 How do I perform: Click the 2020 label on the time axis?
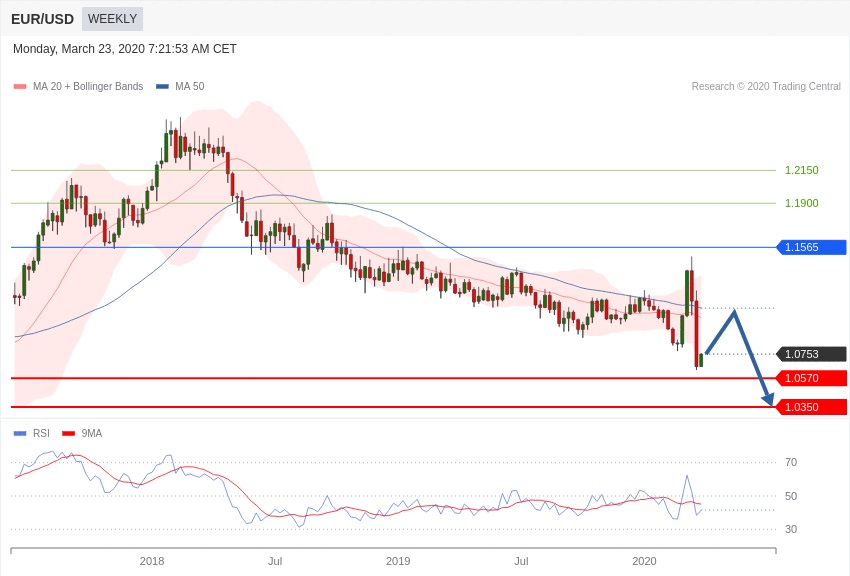(x=644, y=561)
